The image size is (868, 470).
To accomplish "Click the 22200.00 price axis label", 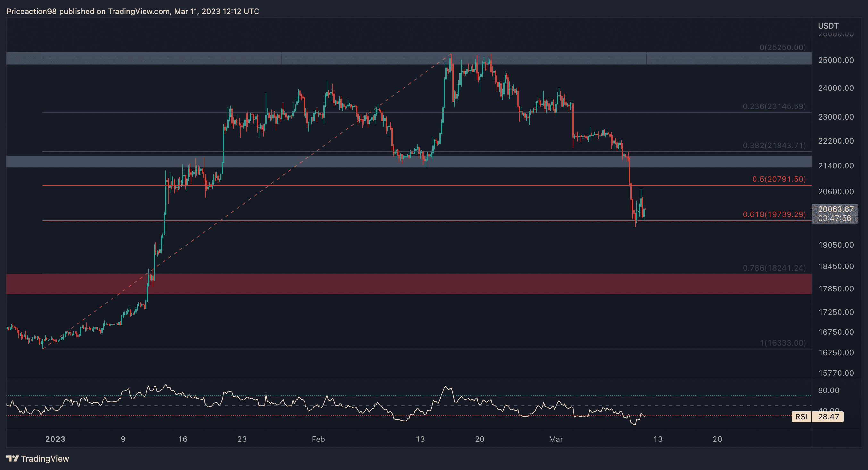I will (836, 141).
